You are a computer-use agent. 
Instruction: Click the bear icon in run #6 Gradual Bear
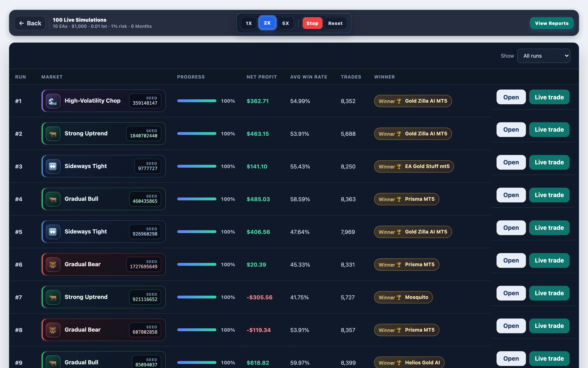(53, 265)
